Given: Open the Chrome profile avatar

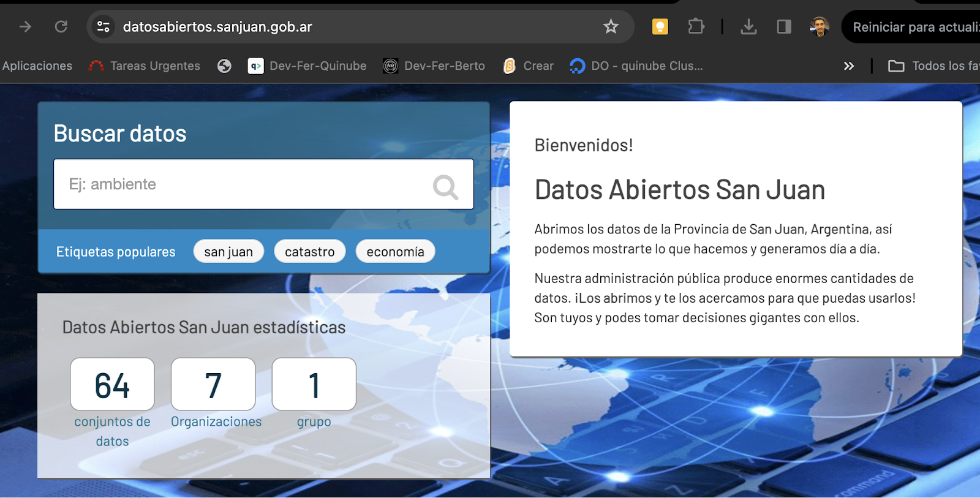Looking at the screenshot, I should (819, 26).
